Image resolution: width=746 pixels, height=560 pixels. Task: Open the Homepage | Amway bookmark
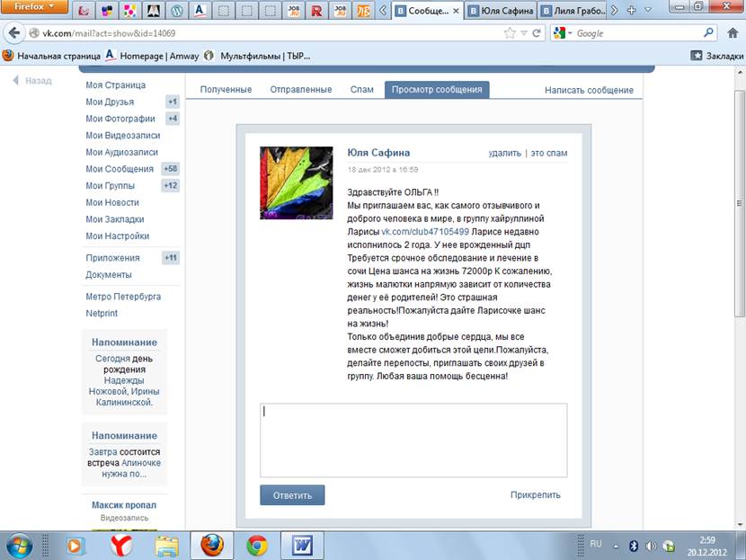152,56
